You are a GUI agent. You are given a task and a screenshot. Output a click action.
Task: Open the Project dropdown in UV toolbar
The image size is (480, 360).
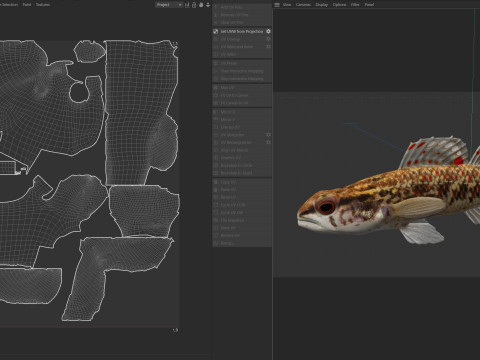click(x=169, y=5)
